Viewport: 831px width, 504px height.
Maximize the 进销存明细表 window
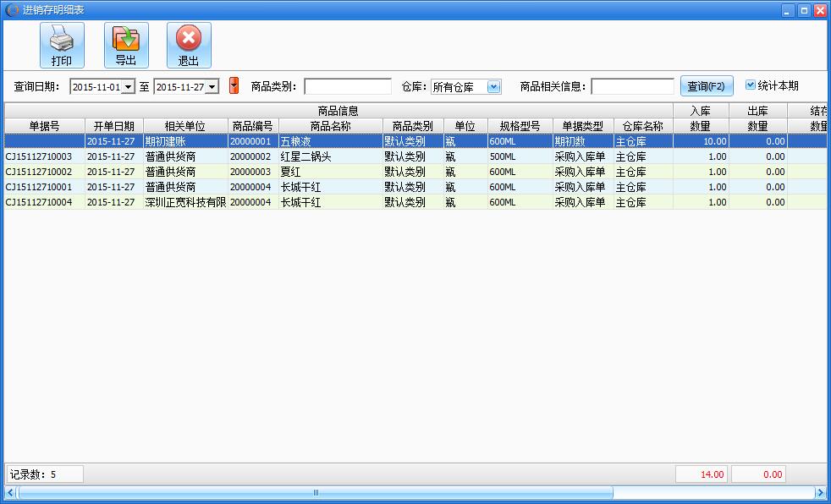point(805,10)
